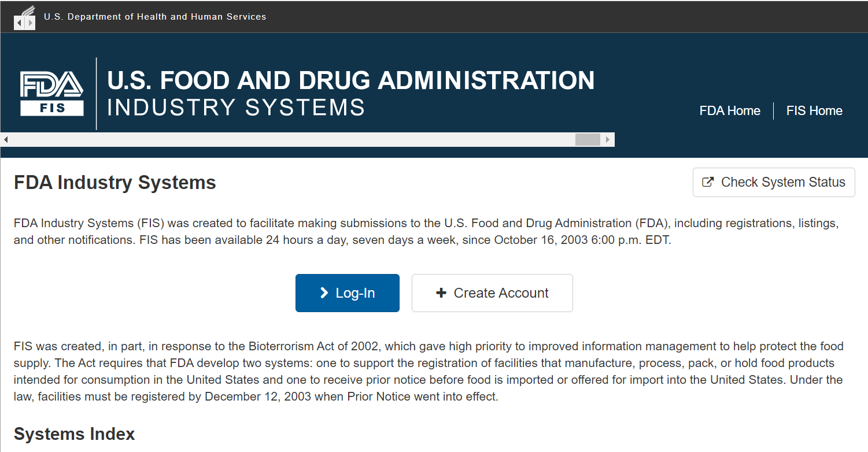The width and height of the screenshot is (868, 452).
Task: Click the Systems Index heading
Action: click(x=74, y=434)
